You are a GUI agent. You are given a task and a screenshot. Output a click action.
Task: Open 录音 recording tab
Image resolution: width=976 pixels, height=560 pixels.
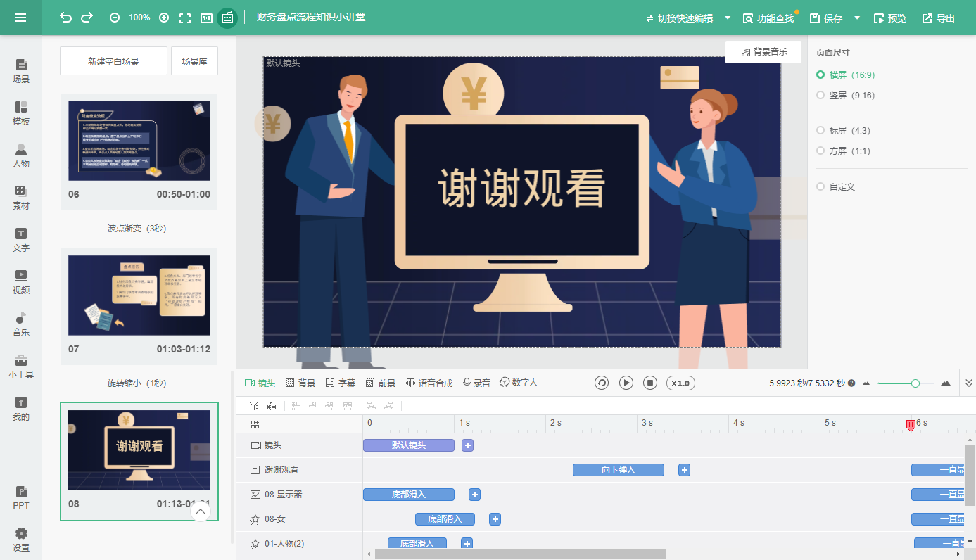[x=476, y=383]
